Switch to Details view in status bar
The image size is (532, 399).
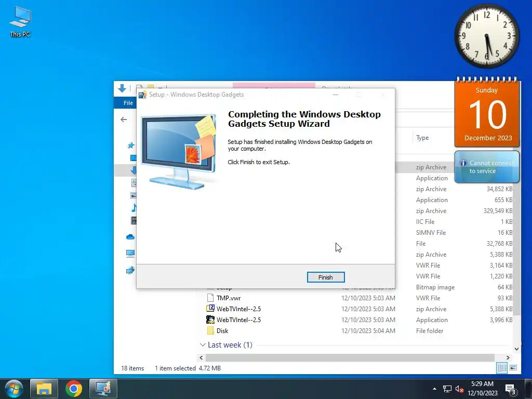coord(502,368)
